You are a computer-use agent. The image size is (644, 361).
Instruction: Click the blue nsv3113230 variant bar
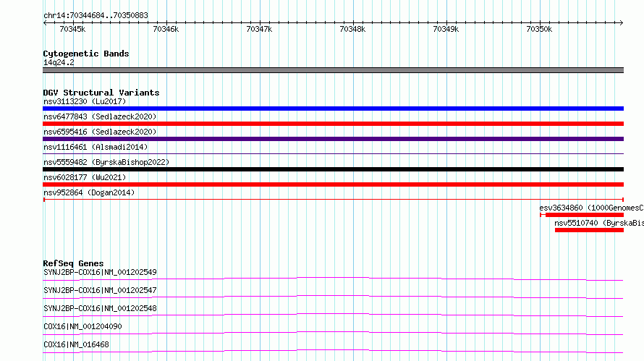[333, 109]
